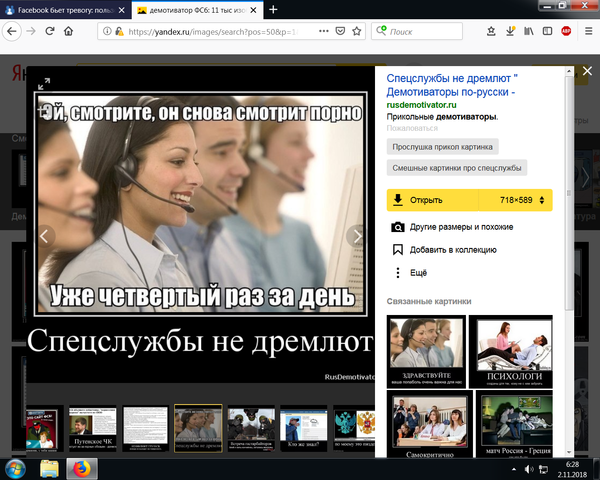Viewport: 600px width, 480px height.
Task: Go to the previous image with left arrow
Action: click(x=44, y=236)
